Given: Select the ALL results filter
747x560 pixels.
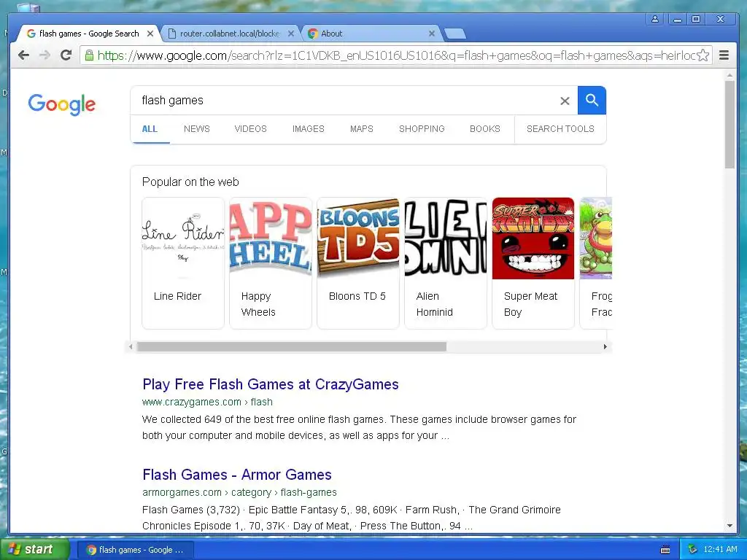Looking at the screenshot, I should click(x=150, y=129).
